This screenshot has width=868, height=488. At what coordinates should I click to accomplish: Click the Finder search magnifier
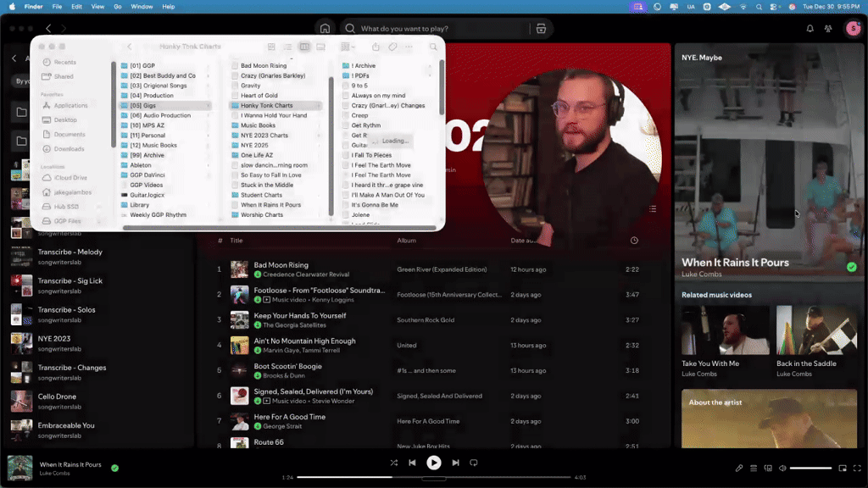[x=433, y=47]
